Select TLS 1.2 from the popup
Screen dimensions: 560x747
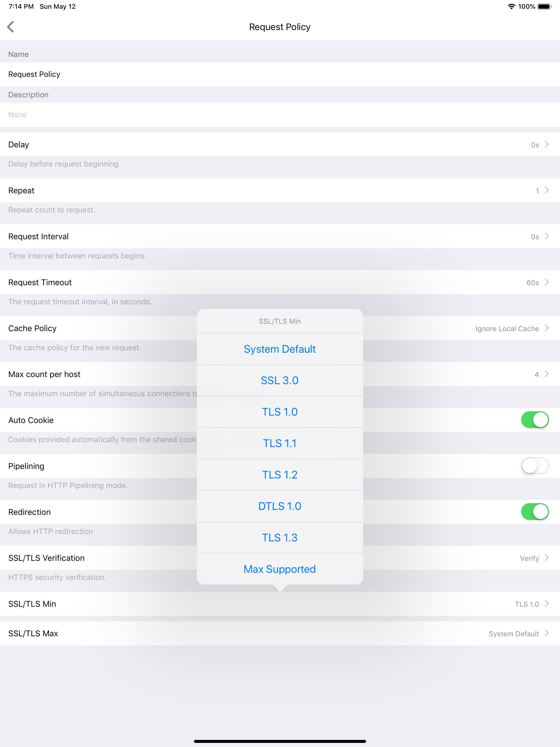coord(280,475)
